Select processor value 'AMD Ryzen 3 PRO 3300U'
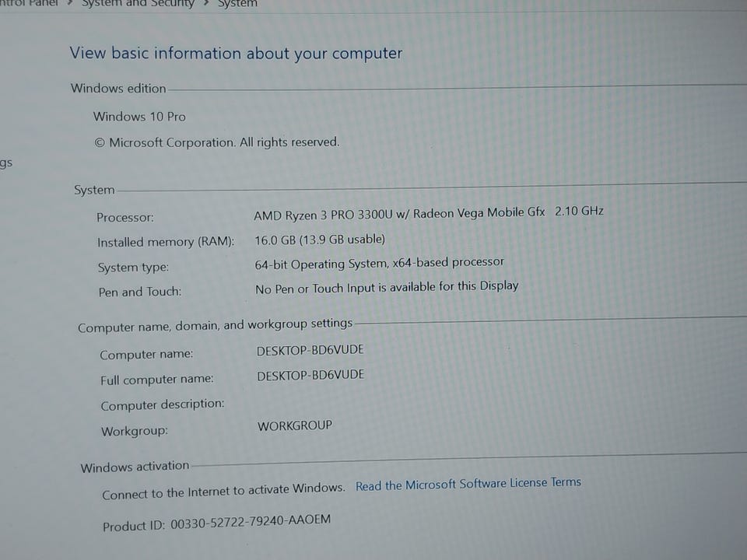Viewport: 747px width, 560px height. 323,215
